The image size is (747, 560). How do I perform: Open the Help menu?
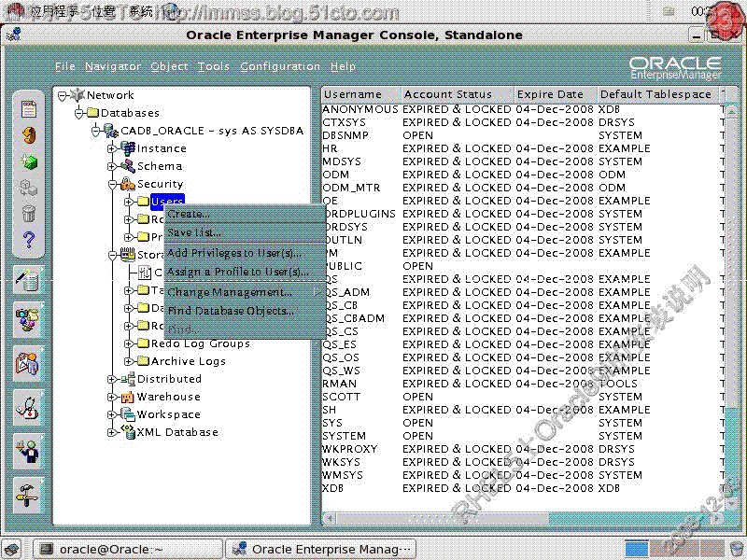343,66
